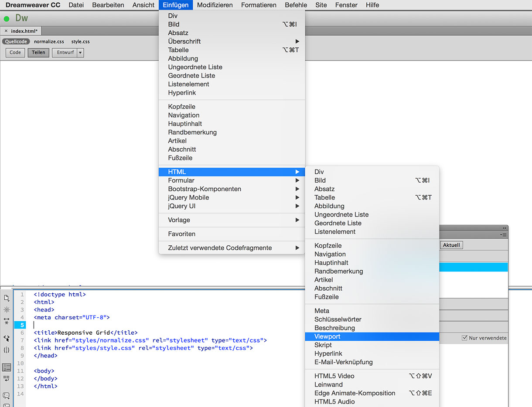Expand the jQuery Mobile submenu
Image resolution: width=532 pixels, height=407 pixels.
point(232,197)
